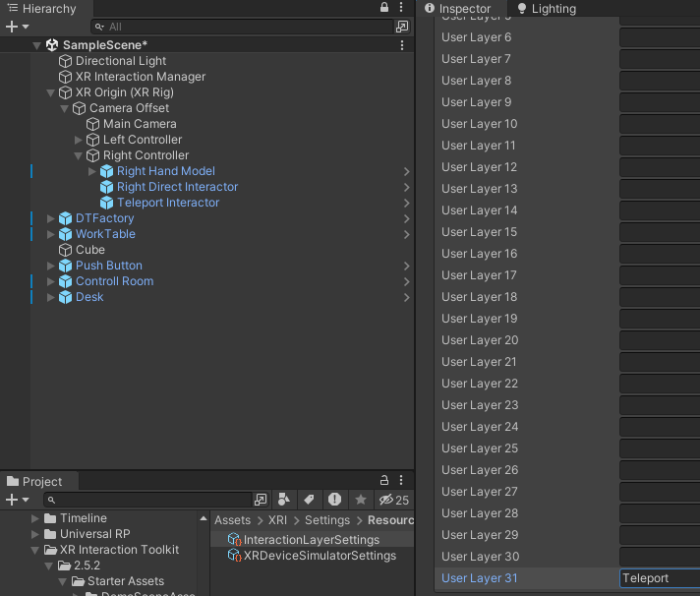This screenshot has width=700, height=596.
Task: Expand the WorkTable prefab
Action: click(x=50, y=234)
